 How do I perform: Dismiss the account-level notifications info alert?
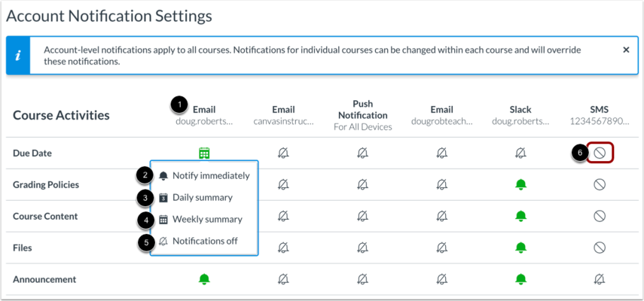point(626,50)
